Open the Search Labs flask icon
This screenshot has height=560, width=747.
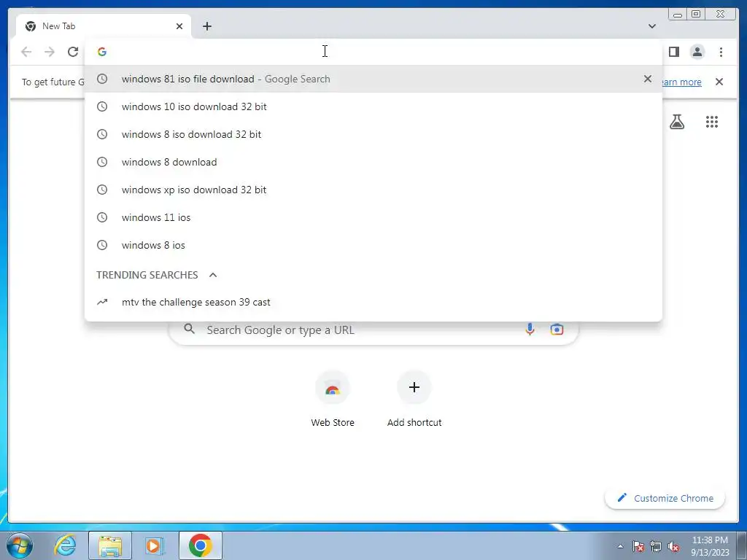(676, 122)
